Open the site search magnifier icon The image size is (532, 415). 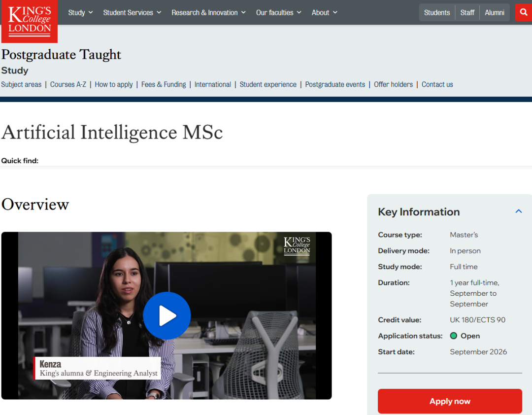point(524,12)
